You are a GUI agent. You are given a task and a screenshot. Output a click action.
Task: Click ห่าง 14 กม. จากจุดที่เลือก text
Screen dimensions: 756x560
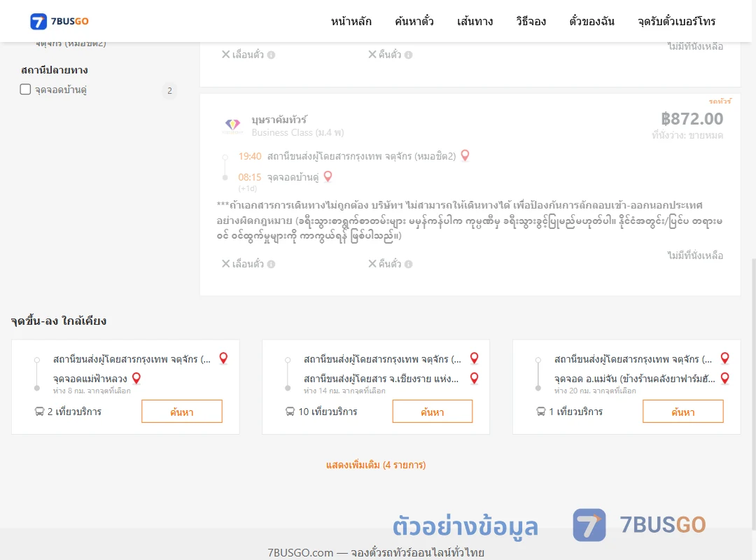(x=344, y=391)
